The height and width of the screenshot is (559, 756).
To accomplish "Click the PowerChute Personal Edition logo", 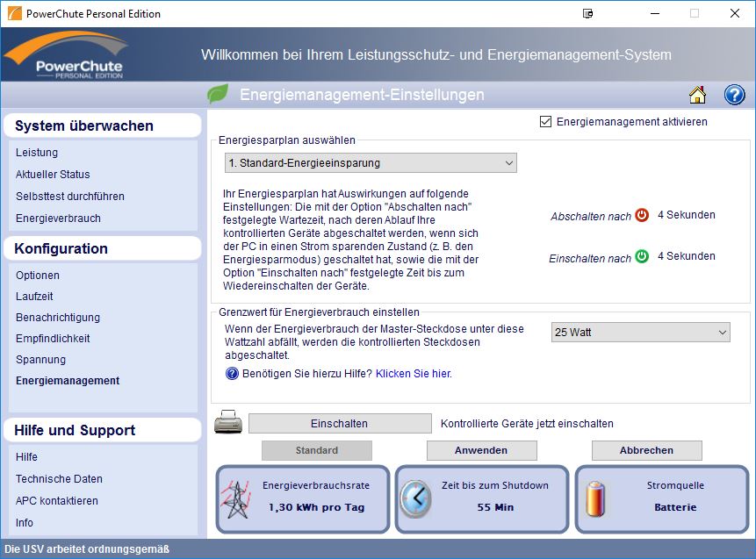I will [x=66, y=54].
